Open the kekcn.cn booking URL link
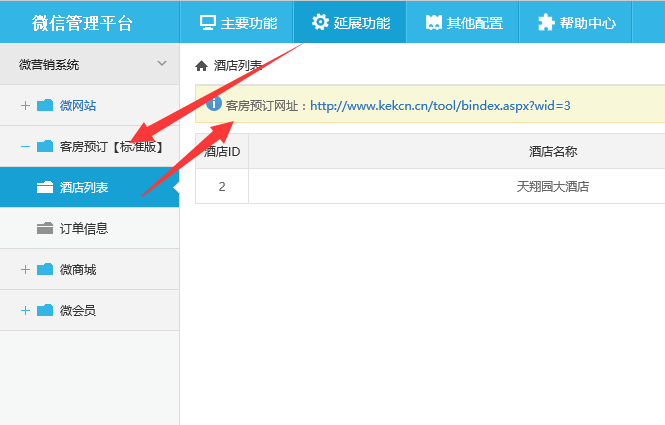This screenshot has width=665, height=425. pos(440,105)
